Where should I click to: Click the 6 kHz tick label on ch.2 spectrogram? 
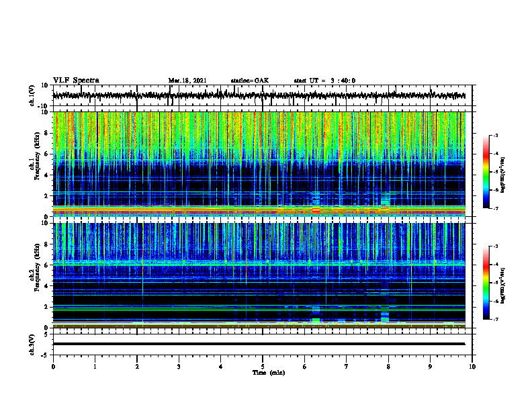(x=46, y=265)
